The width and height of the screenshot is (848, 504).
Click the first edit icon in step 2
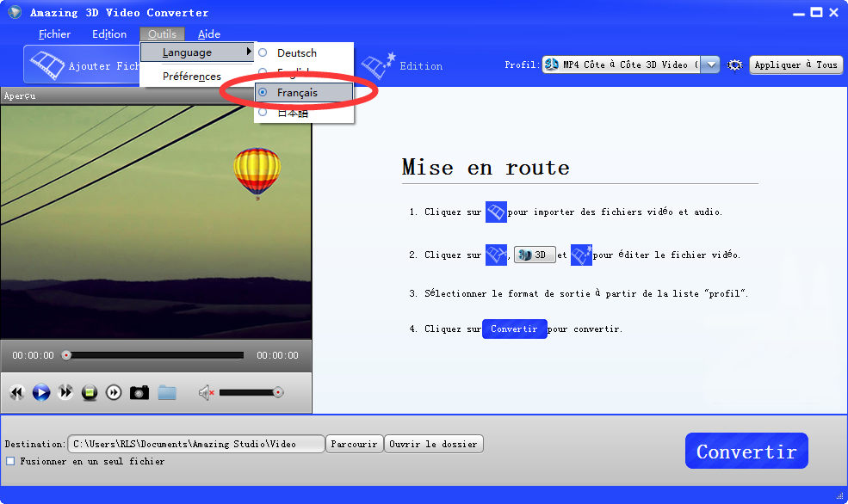(x=496, y=255)
